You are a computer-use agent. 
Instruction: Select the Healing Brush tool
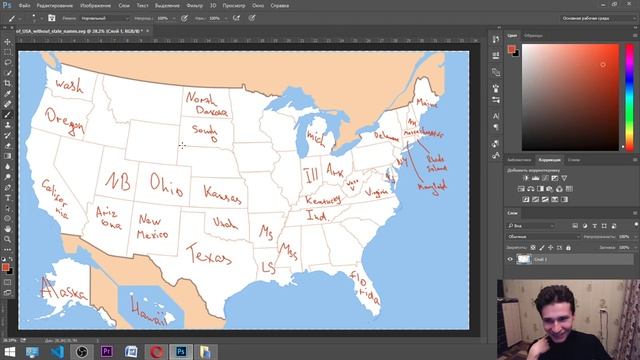[8, 104]
